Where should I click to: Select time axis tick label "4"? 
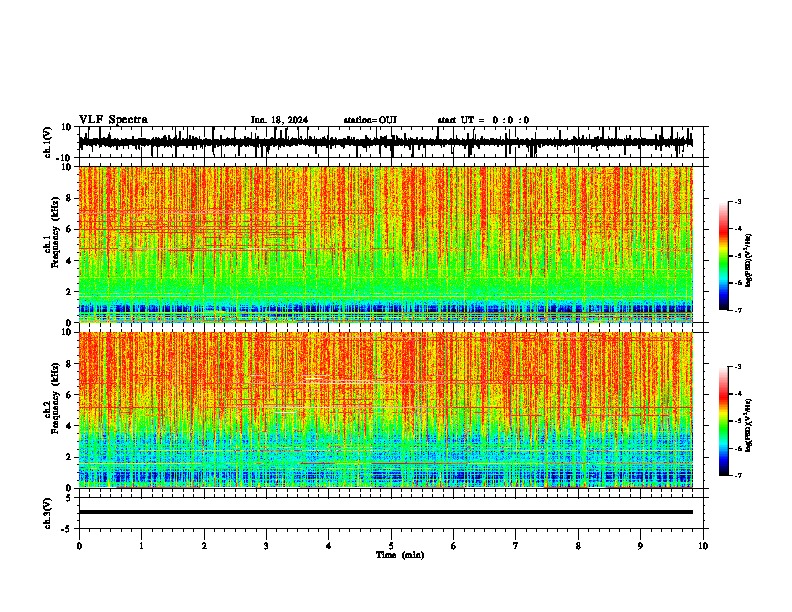(x=329, y=546)
